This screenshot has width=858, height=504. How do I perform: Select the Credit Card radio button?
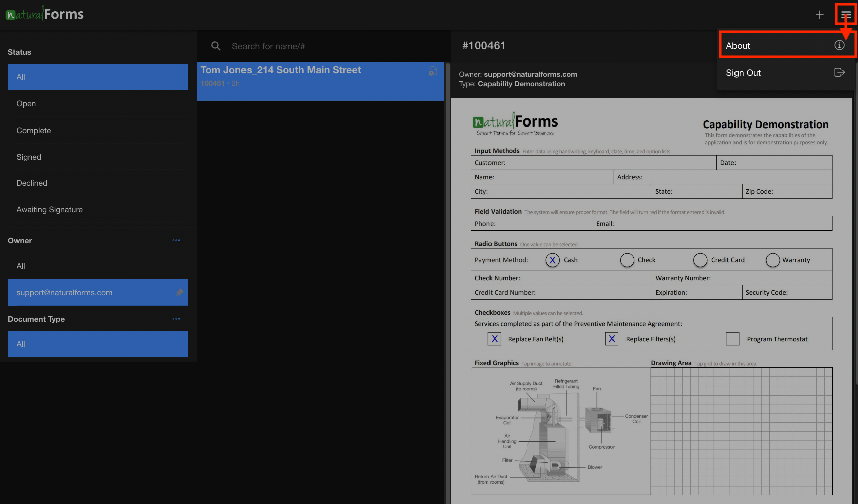click(x=700, y=260)
